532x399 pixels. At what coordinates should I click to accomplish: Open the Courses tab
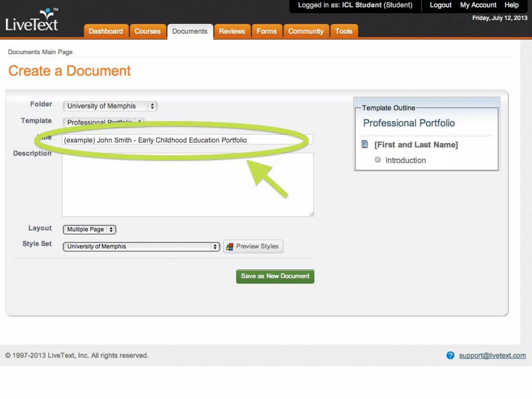(148, 31)
